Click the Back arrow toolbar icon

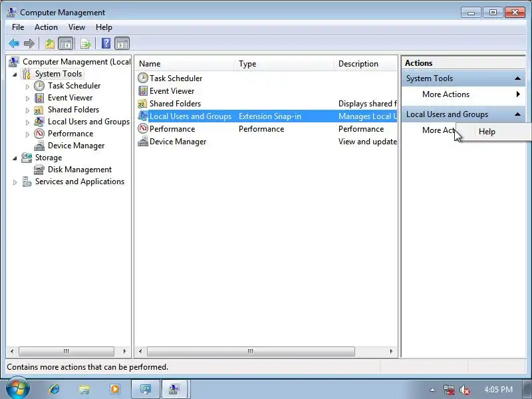tap(14, 43)
